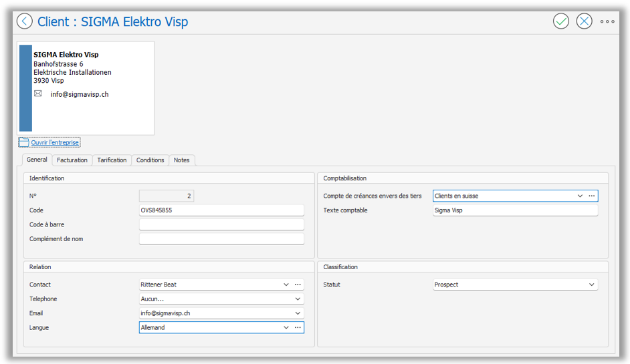Confirm changes with the green checkmark icon
Screen dimensions: 630x364
561,21
